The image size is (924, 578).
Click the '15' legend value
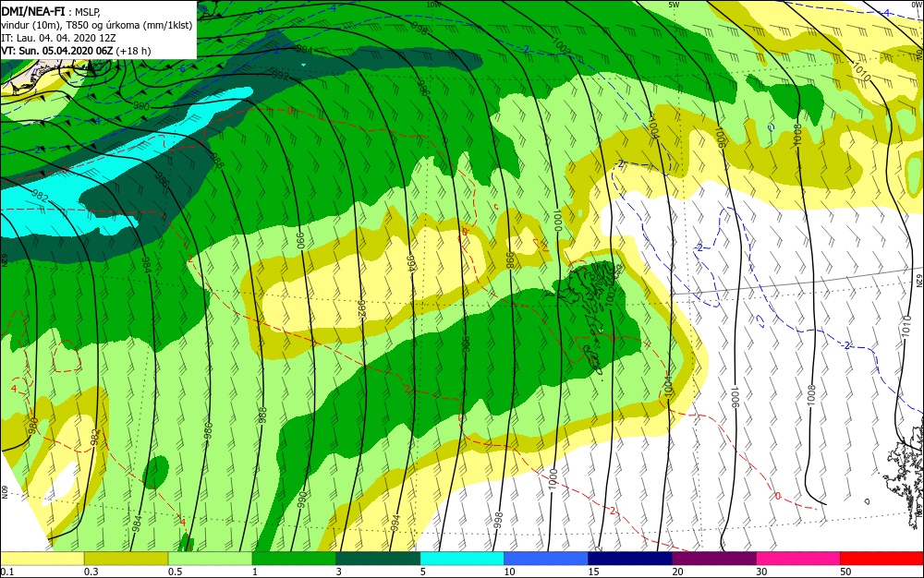point(593,572)
